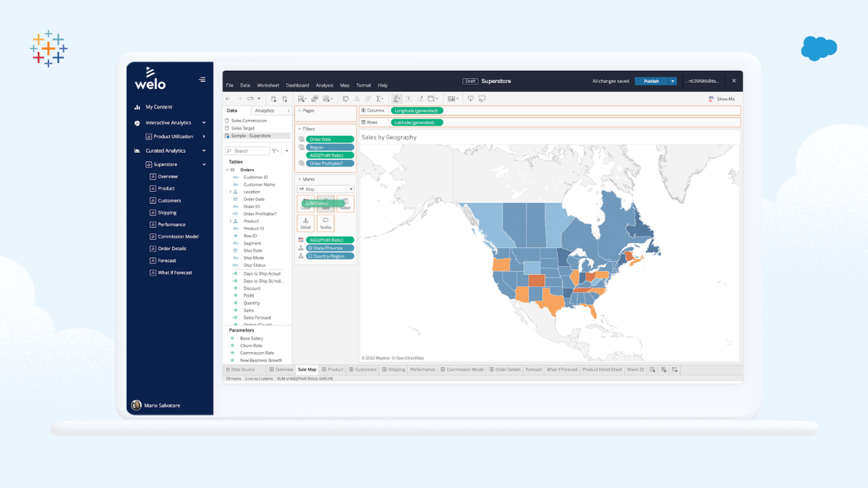868x488 pixels.
Task: Open the Tooltip editor in the Marks card
Action: (325, 224)
